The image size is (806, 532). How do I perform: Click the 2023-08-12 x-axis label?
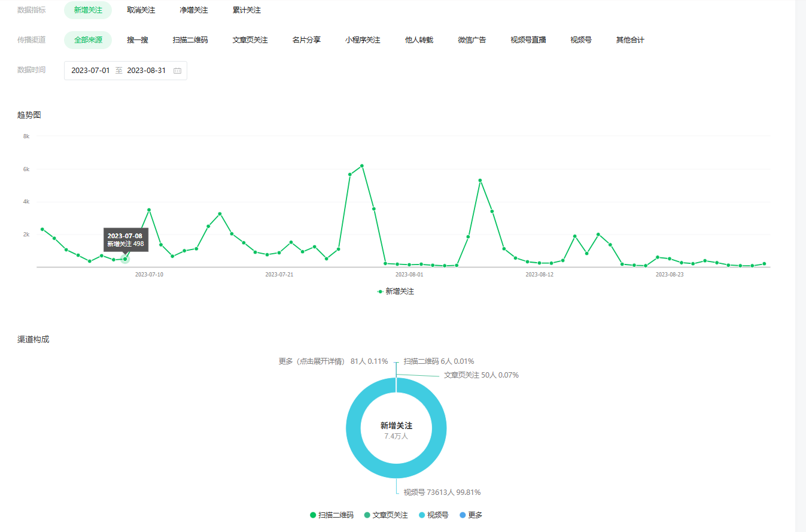point(539,275)
